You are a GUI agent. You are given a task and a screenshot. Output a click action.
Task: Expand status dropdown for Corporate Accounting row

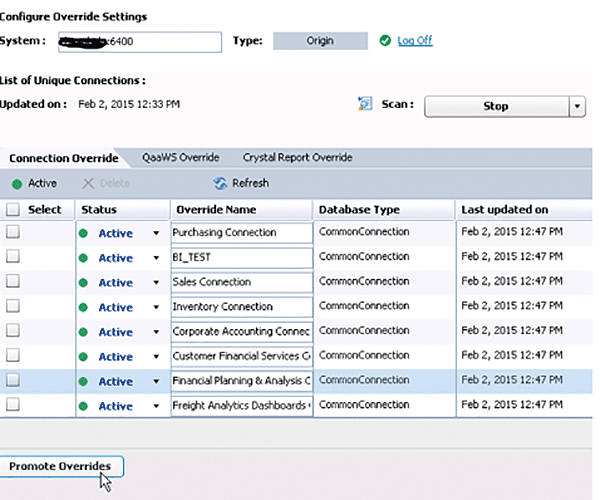pyautogui.click(x=156, y=332)
